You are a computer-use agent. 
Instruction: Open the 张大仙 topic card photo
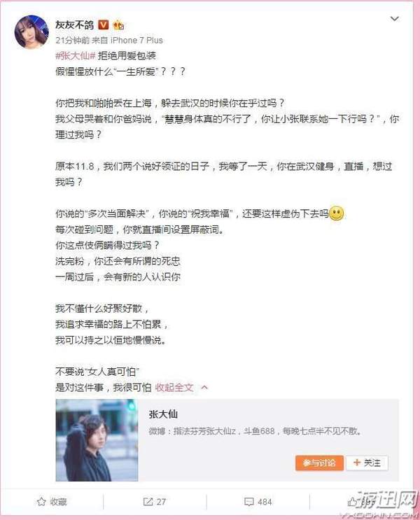point(97,440)
